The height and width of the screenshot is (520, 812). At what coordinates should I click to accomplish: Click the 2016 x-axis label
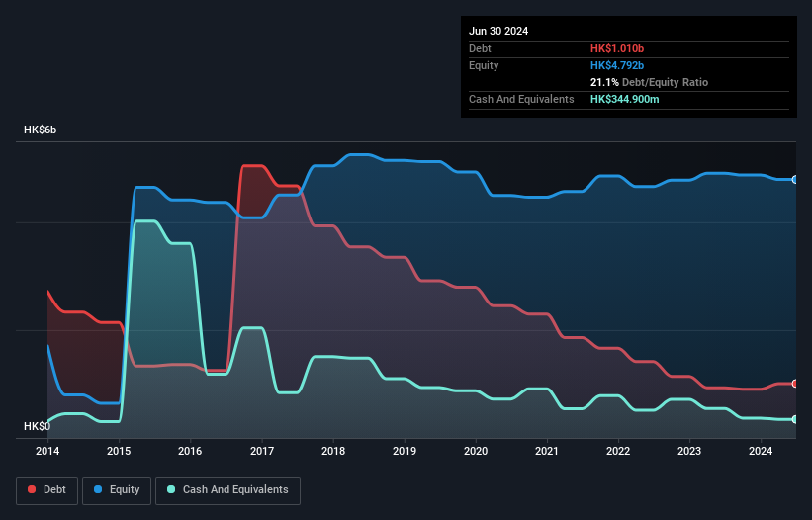coord(190,451)
